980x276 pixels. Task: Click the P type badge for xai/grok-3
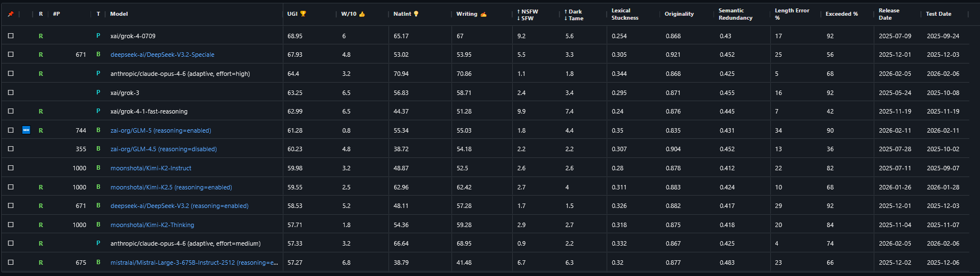click(x=98, y=93)
